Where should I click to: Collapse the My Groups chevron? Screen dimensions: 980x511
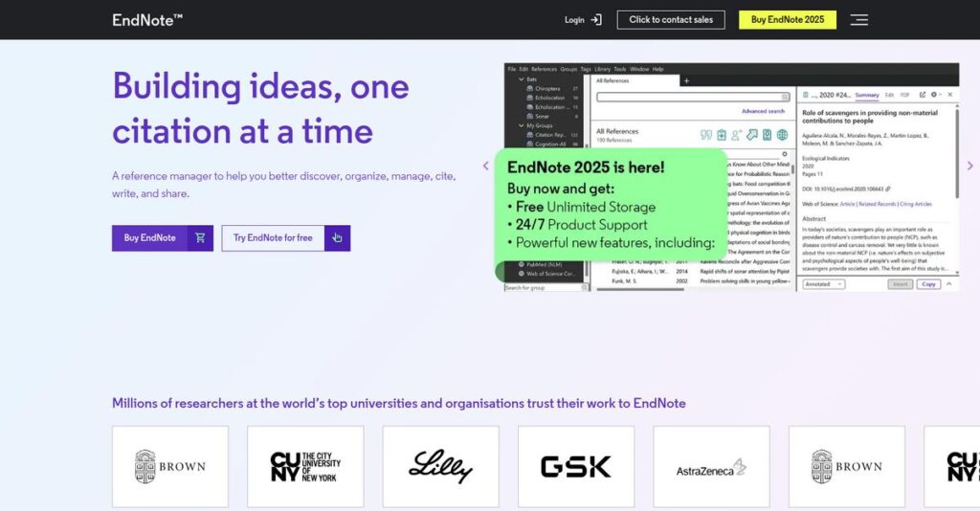click(x=521, y=125)
